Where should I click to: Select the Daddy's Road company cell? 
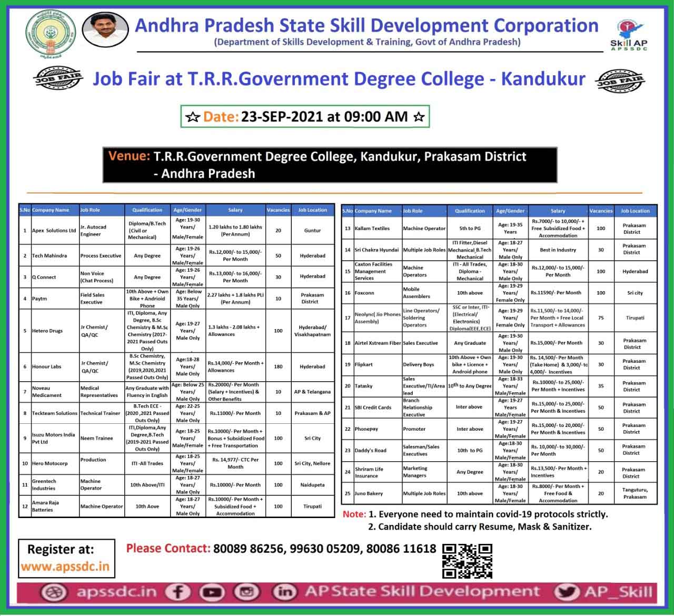point(378,450)
